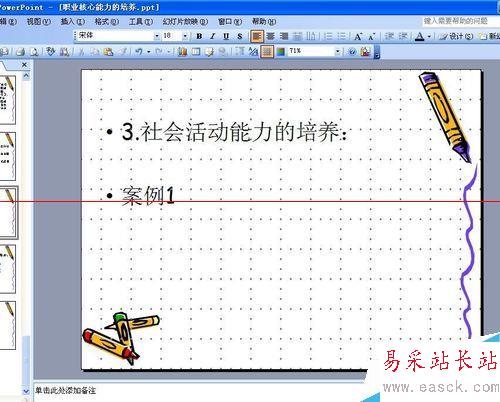Open the font name dropdown arrow beside 宋体
This screenshot has height=402, width=500.
tap(157, 36)
